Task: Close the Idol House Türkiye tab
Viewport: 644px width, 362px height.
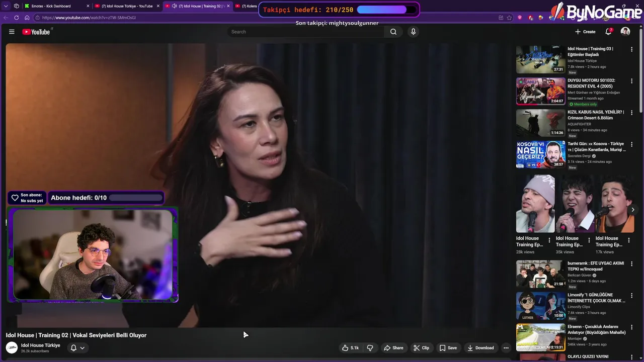Action: [x=158, y=6]
